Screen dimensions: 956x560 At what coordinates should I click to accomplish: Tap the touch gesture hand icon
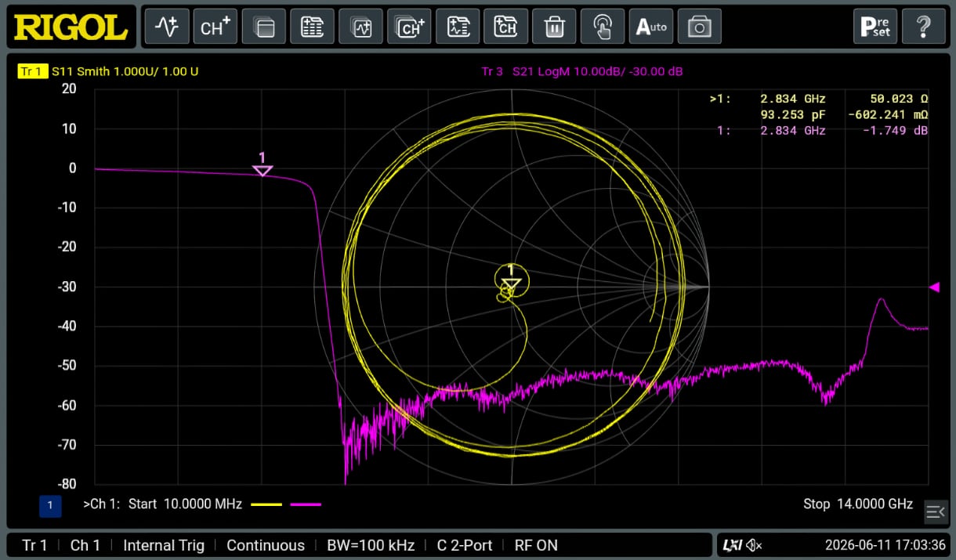603,27
